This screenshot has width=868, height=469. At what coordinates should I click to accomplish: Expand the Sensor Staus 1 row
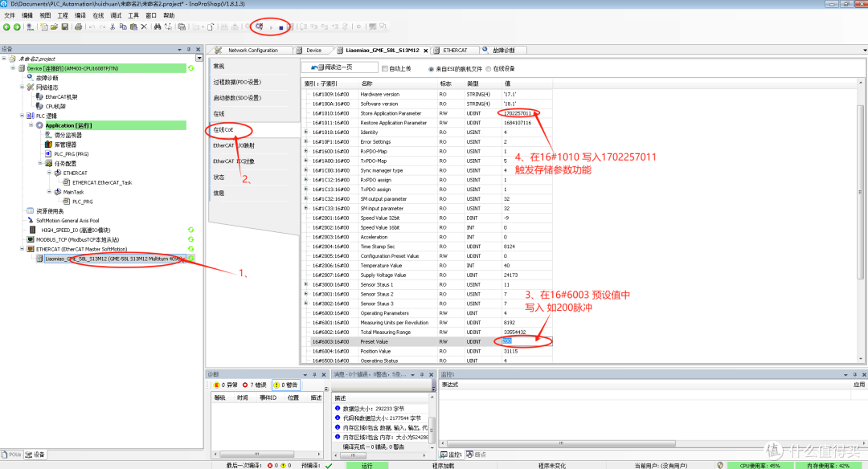(306, 284)
